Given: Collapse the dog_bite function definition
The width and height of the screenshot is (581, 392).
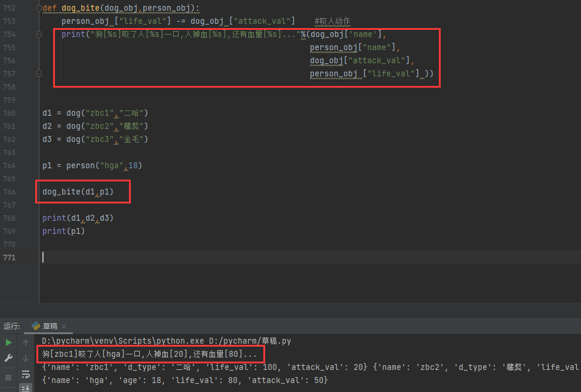Looking at the screenshot, I should tap(39, 8).
